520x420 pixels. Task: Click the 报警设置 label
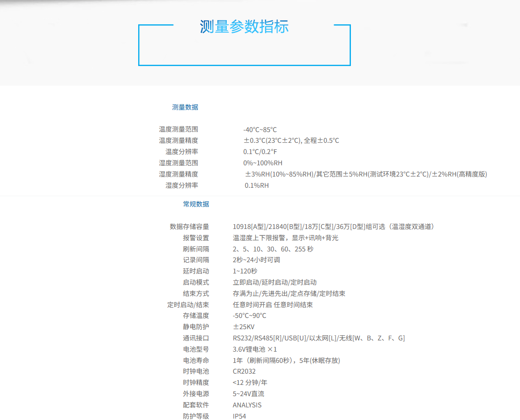[196, 238]
